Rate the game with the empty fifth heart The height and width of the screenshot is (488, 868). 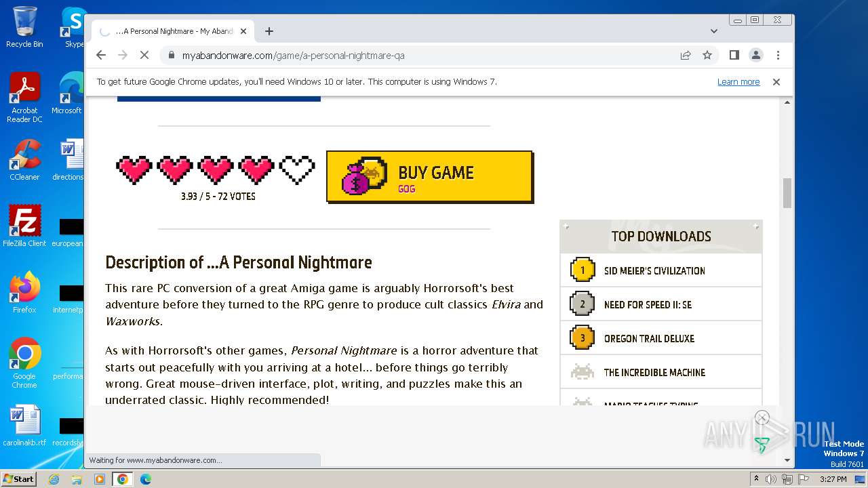(x=297, y=170)
